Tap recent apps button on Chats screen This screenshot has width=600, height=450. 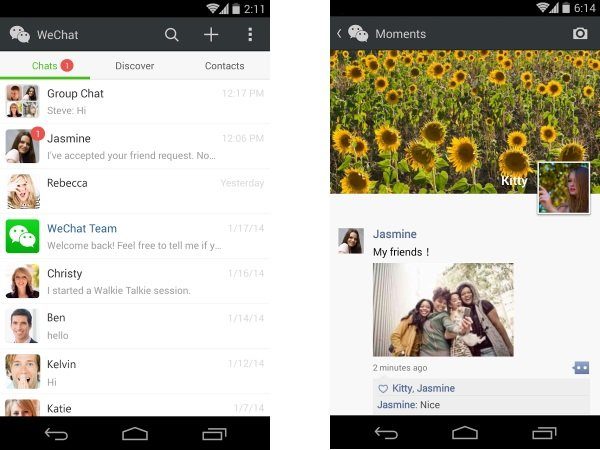tap(214, 434)
